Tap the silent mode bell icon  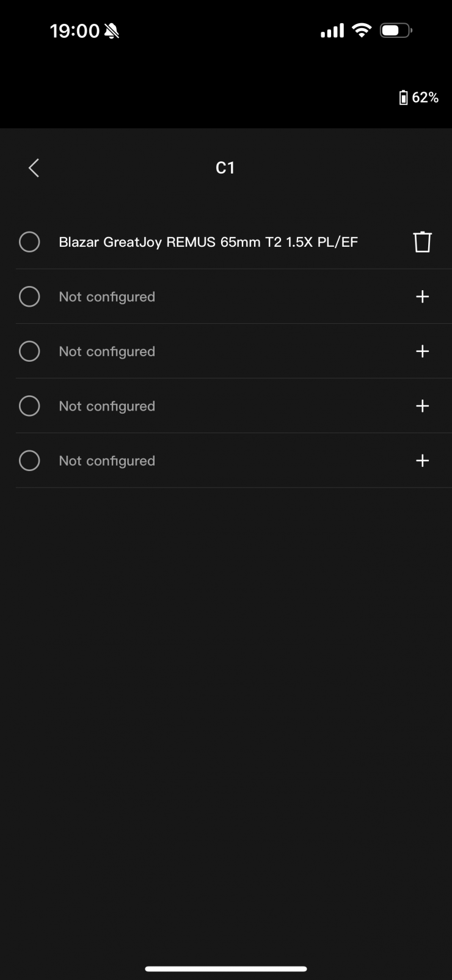tap(112, 31)
